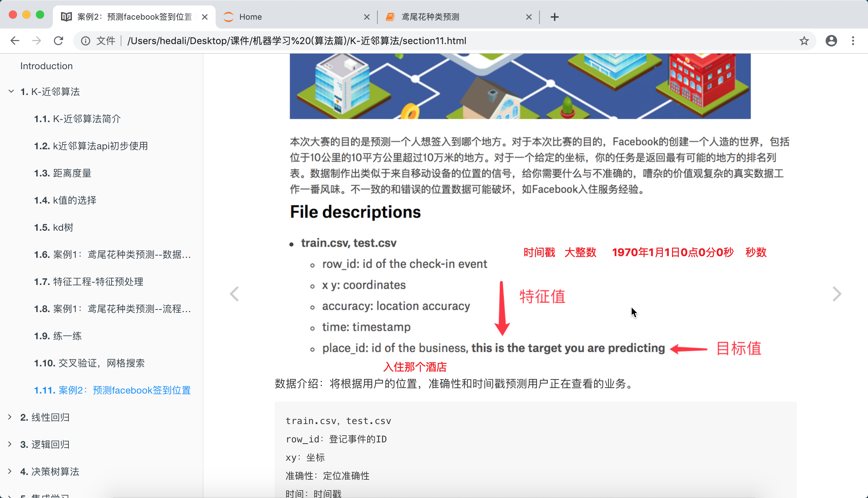This screenshot has width=868, height=498.
Task: Bookmark this page with the star icon
Action: click(804, 41)
